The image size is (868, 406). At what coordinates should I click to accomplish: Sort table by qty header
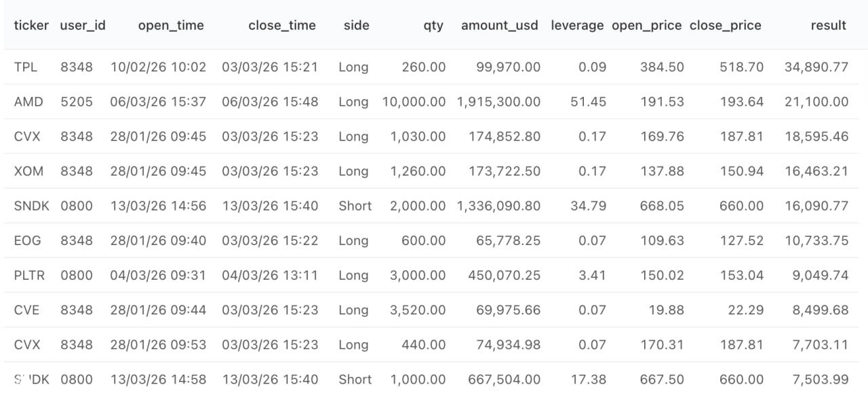click(x=433, y=25)
